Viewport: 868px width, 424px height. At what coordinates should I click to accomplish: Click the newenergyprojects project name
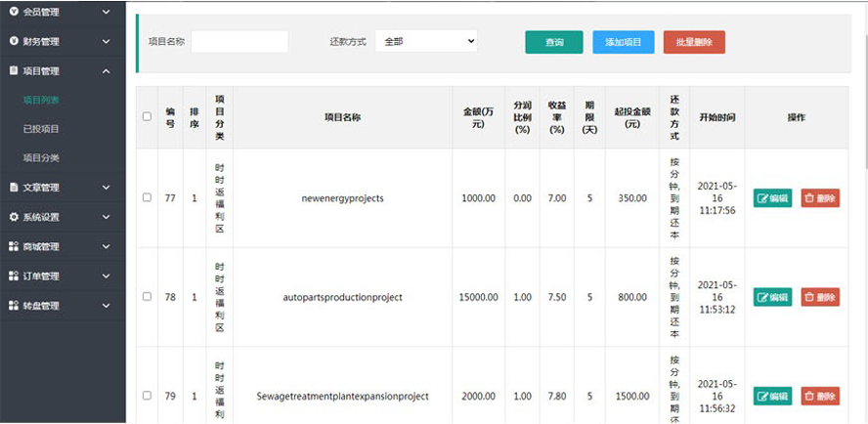click(343, 198)
